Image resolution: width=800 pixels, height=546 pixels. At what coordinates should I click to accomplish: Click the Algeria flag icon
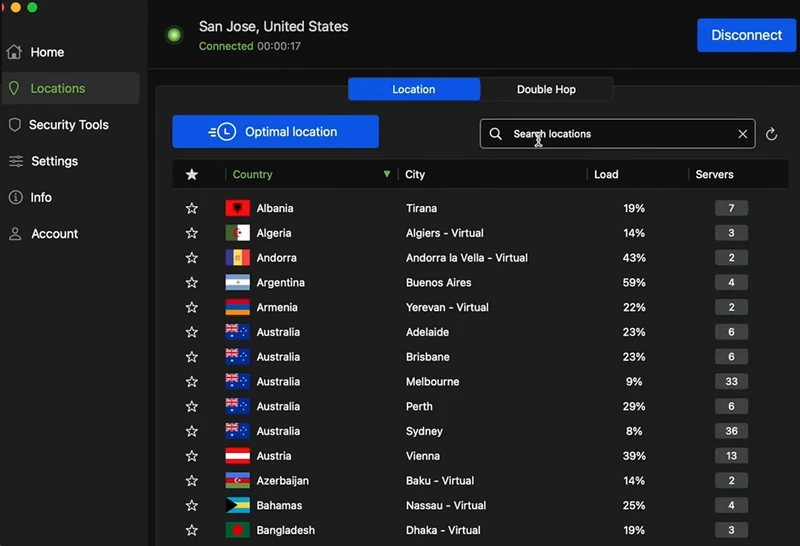[238, 233]
